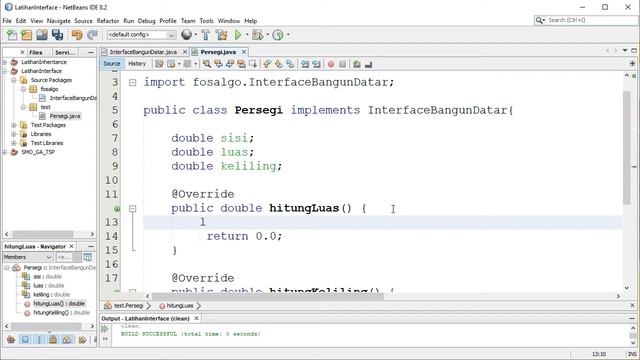Expand the LatihanInheritance project node
The width and height of the screenshot is (640, 360).
pyautogui.click(x=5, y=62)
